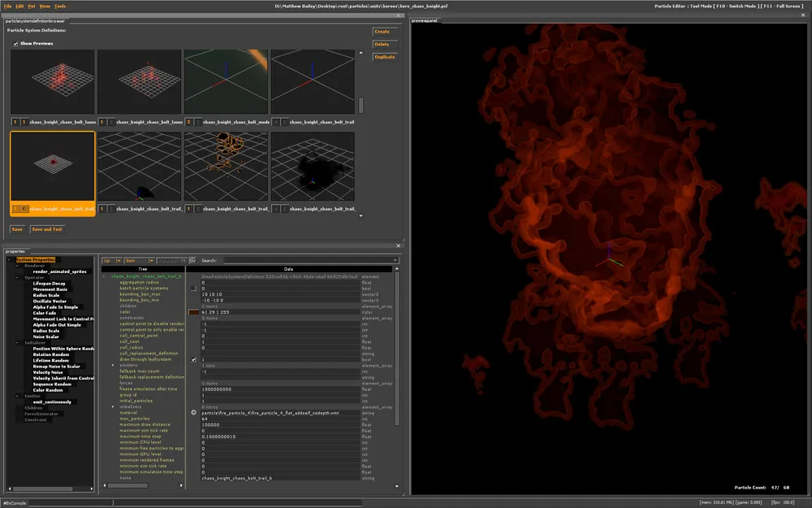Expand the emitters row in the tree
The width and height of the screenshot is (812, 508).
coord(114,365)
